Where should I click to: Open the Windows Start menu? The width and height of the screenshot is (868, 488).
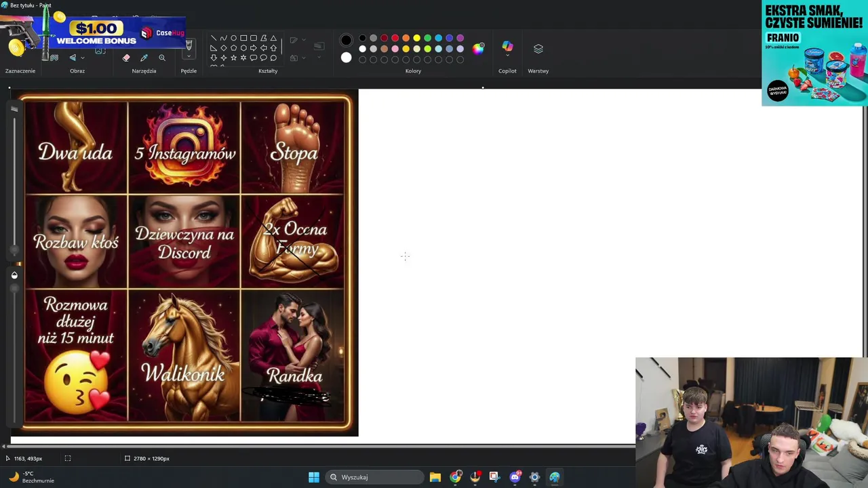pos(314,477)
